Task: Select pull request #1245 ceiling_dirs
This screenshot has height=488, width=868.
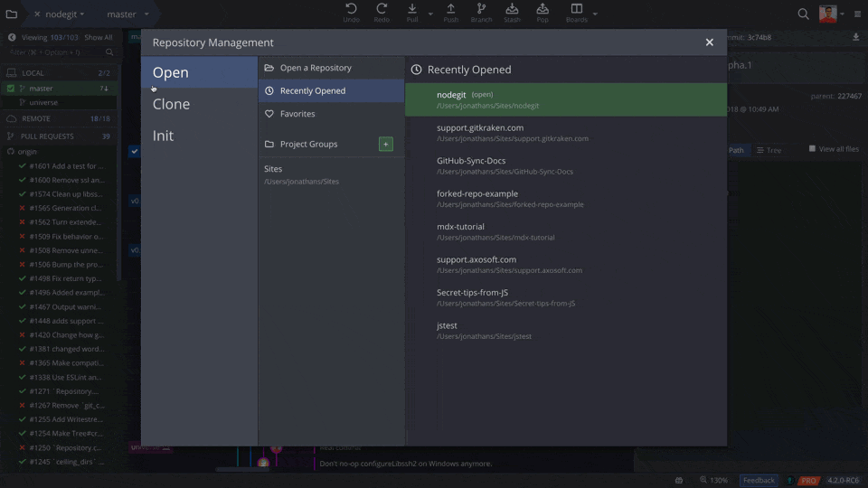Action: tap(61, 462)
